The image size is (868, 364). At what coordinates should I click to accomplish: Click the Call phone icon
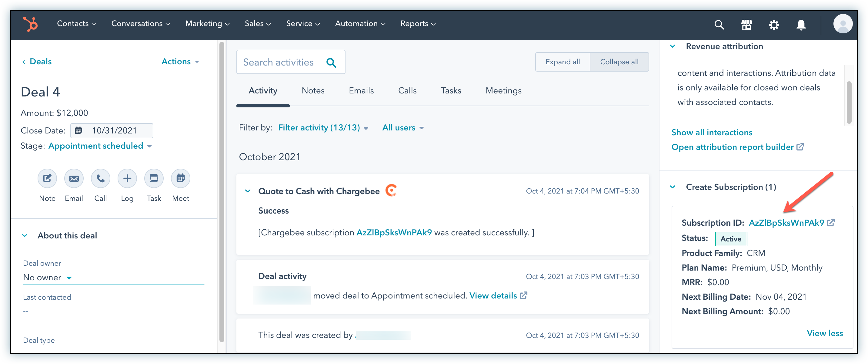(x=100, y=178)
